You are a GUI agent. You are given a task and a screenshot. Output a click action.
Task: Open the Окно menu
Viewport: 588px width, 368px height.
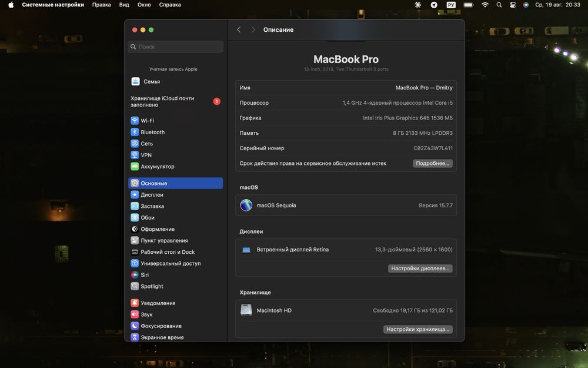pyautogui.click(x=144, y=5)
